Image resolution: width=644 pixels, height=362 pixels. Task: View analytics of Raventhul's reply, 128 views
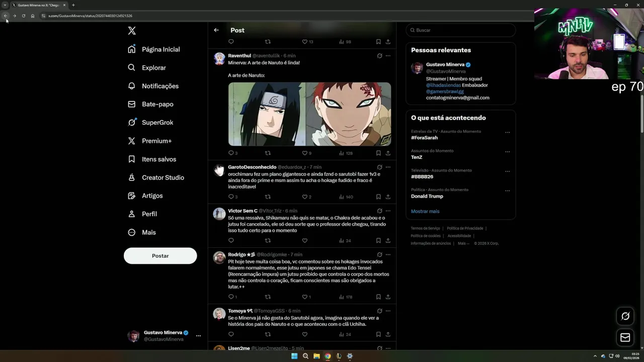(x=346, y=153)
